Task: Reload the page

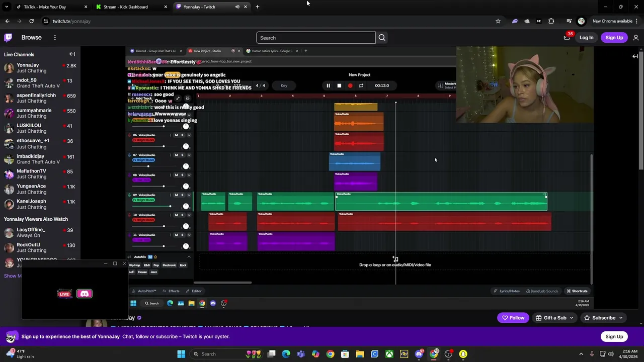Action: 31,21
